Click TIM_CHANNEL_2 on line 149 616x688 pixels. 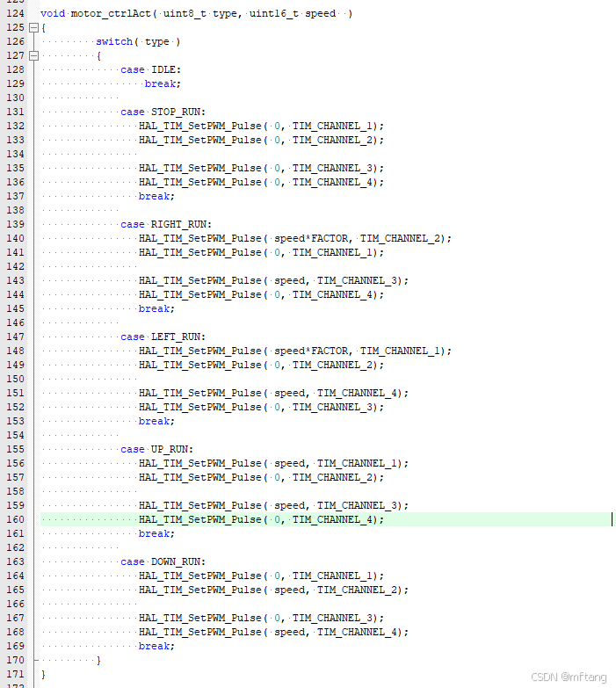[x=332, y=365]
